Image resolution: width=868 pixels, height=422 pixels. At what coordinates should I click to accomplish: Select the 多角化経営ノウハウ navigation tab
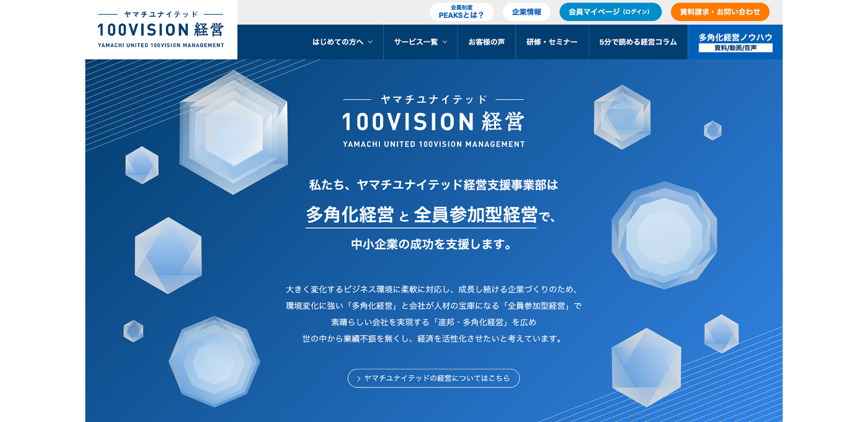pos(735,42)
